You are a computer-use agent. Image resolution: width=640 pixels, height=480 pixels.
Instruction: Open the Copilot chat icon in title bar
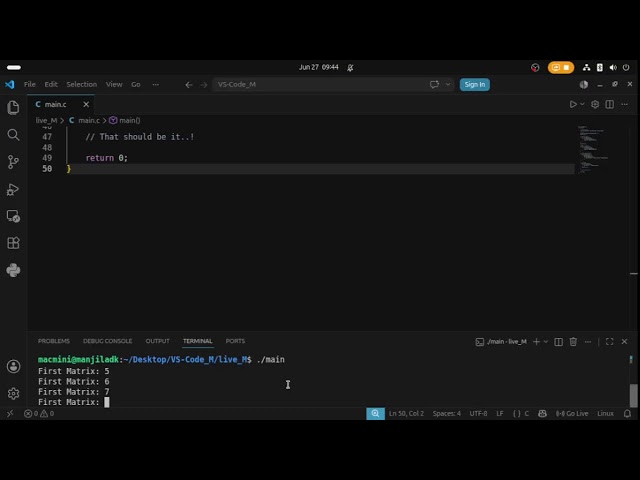434,84
